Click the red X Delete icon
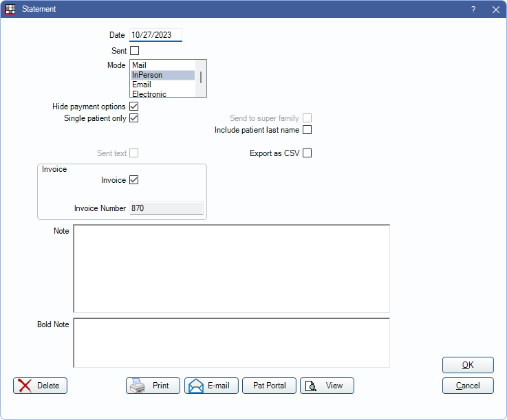Image resolution: width=507 pixels, height=420 pixels. point(25,386)
